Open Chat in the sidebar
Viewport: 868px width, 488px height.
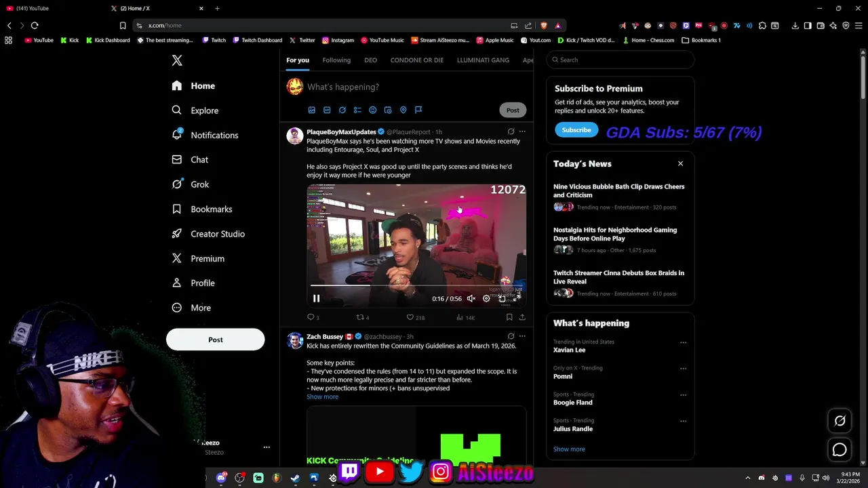pyautogui.click(x=190, y=159)
